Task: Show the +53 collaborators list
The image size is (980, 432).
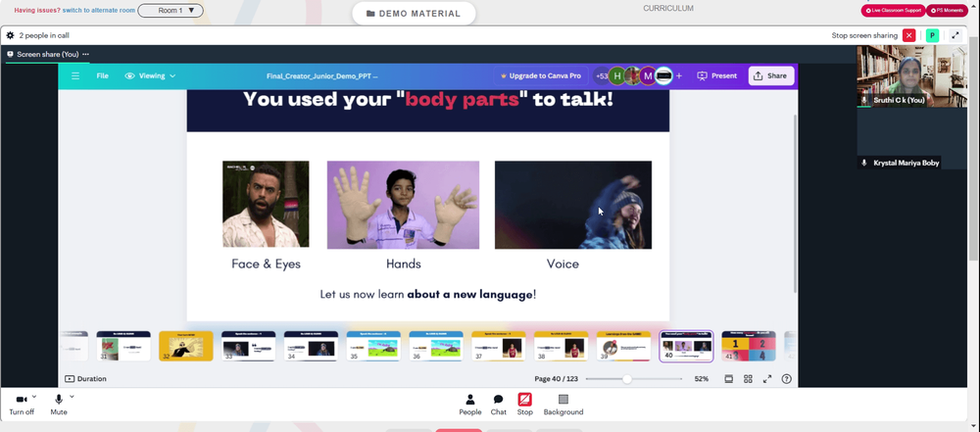Action: 602,76
